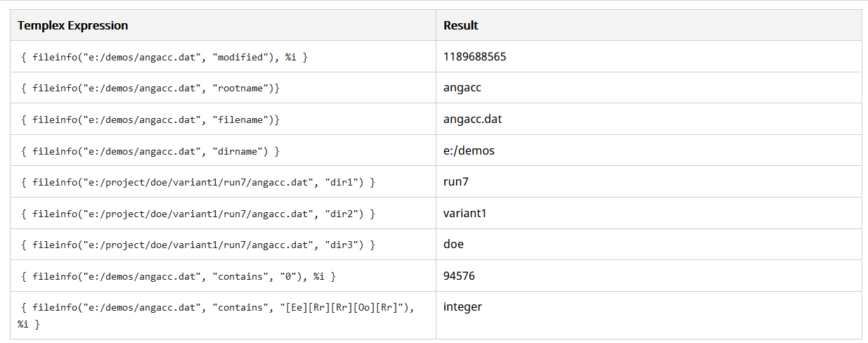Click the result cell showing angacc
The height and width of the screenshot is (343, 868).
(462, 88)
